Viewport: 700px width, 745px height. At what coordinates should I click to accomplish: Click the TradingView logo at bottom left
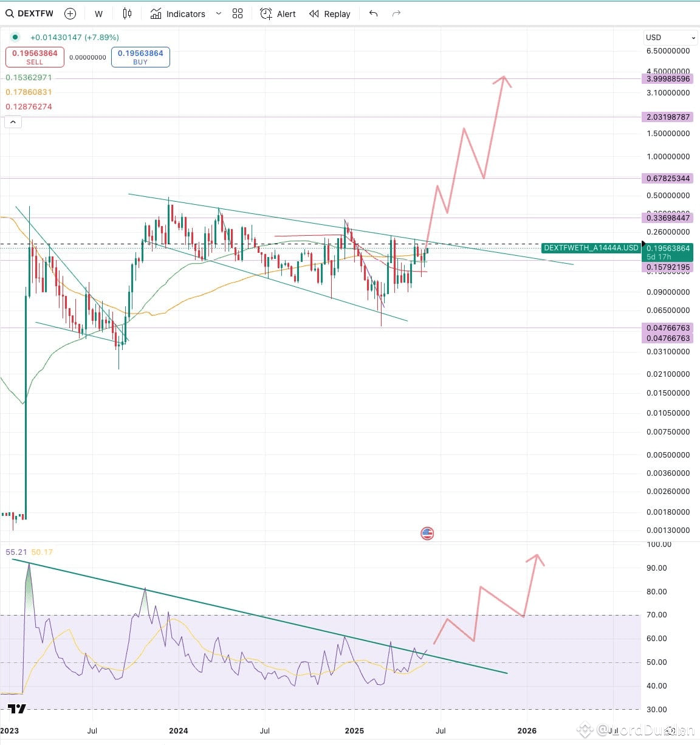[x=17, y=709]
